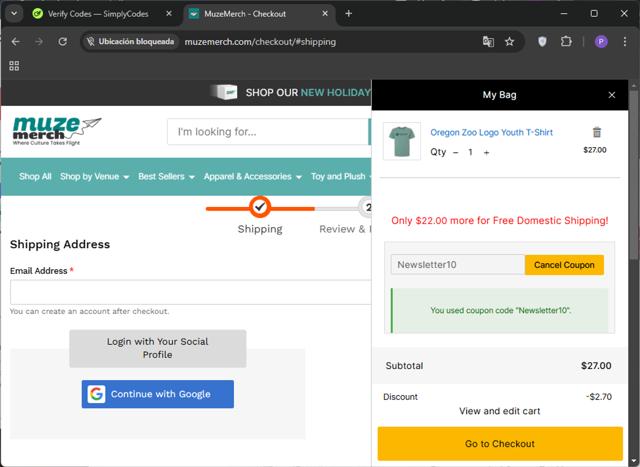Go forward with the browser forward arrow
This screenshot has height=467, width=640.
tap(39, 42)
